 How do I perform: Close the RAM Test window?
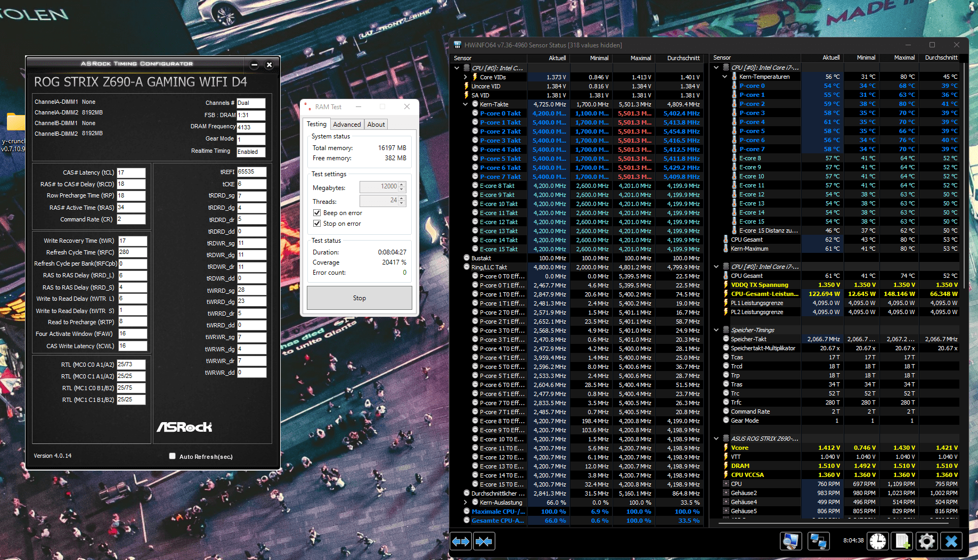[x=407, y=106]
